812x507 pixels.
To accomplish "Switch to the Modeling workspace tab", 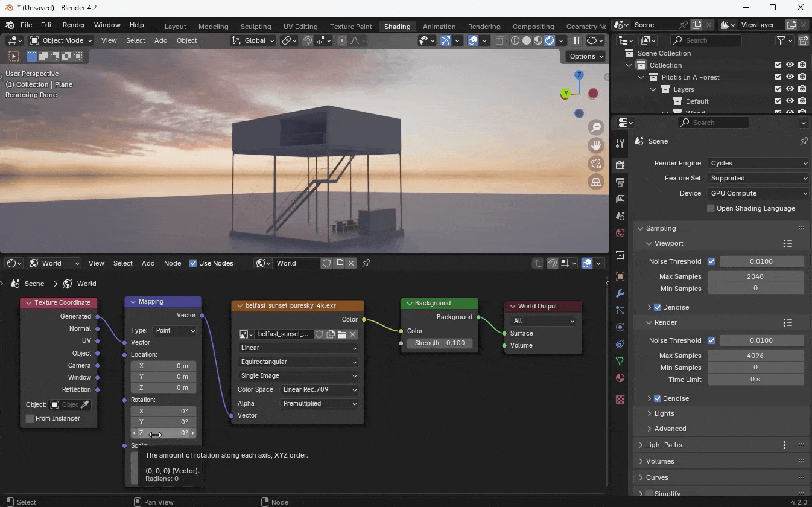I will (x=213, y=27).
